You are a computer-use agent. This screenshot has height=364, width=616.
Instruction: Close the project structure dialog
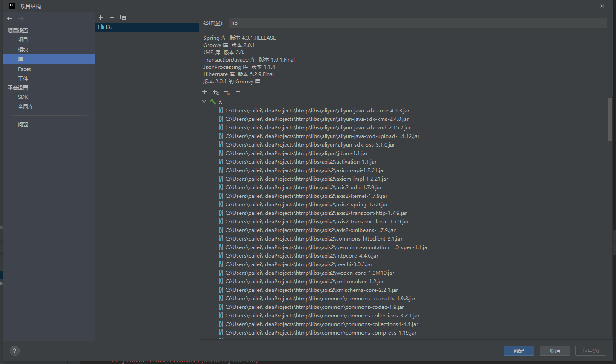[602, 6]
